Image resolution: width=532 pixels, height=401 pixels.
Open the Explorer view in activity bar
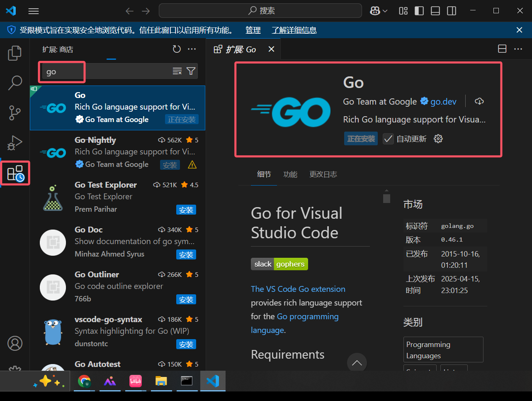pyautogui.click(x=15, y=53)
